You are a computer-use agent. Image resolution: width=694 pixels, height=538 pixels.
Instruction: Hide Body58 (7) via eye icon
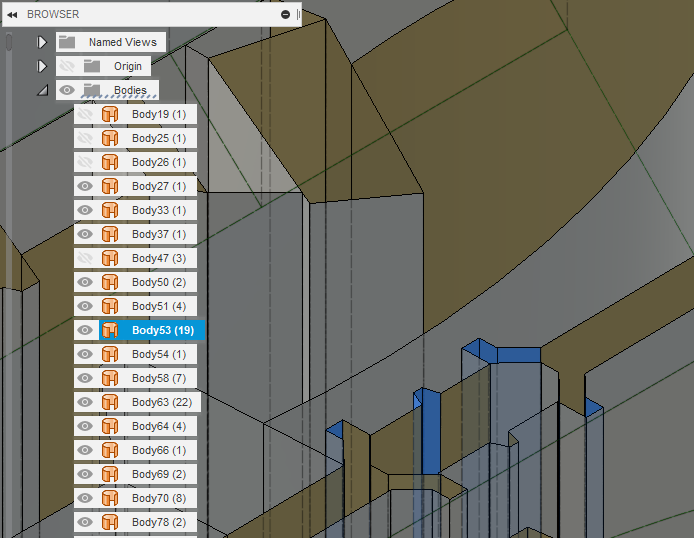[85, 378]
